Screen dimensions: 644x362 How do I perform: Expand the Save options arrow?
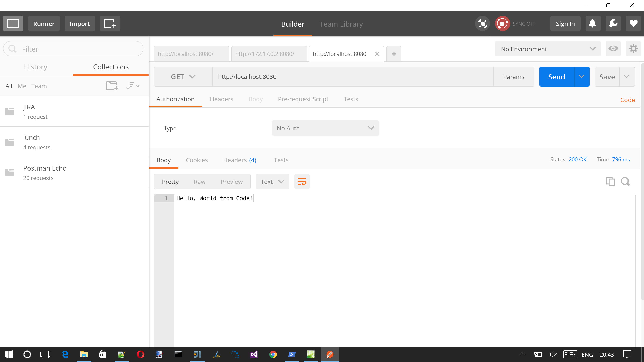pyautogui.click(x=627, y=77)
